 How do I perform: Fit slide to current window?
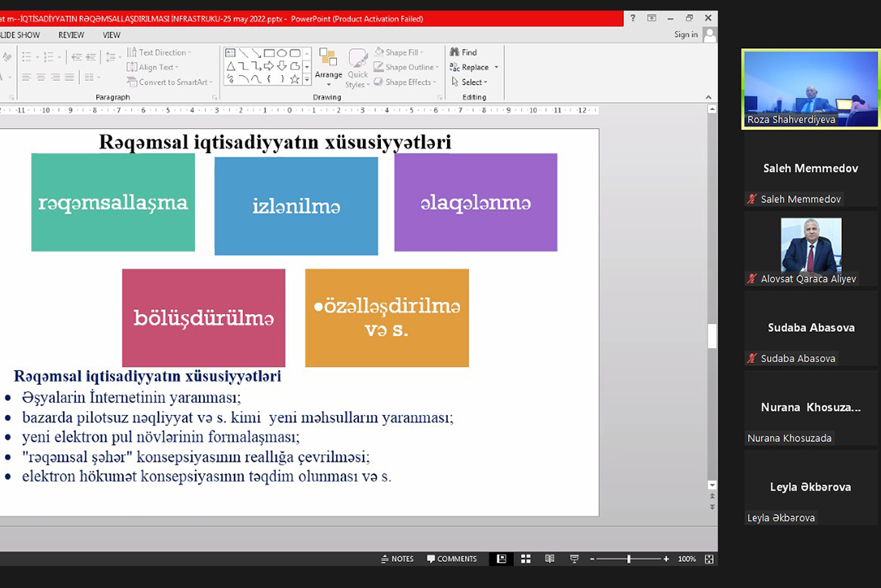709,559
